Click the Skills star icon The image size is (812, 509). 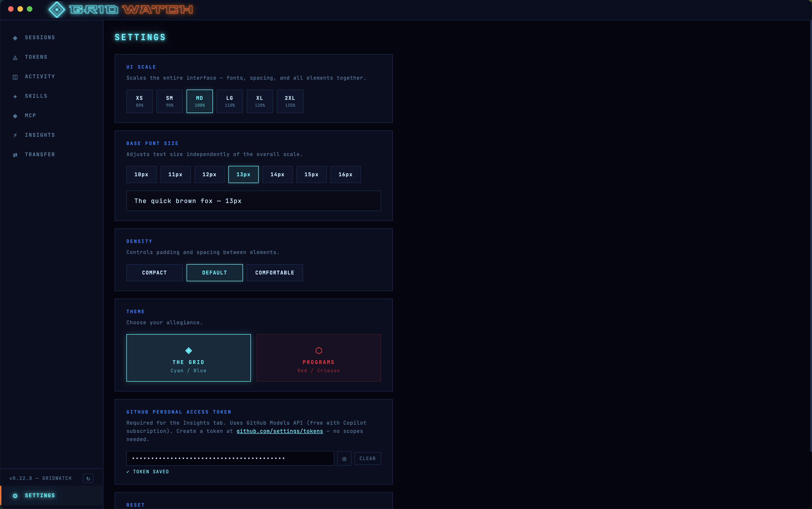tap(15, 97)
